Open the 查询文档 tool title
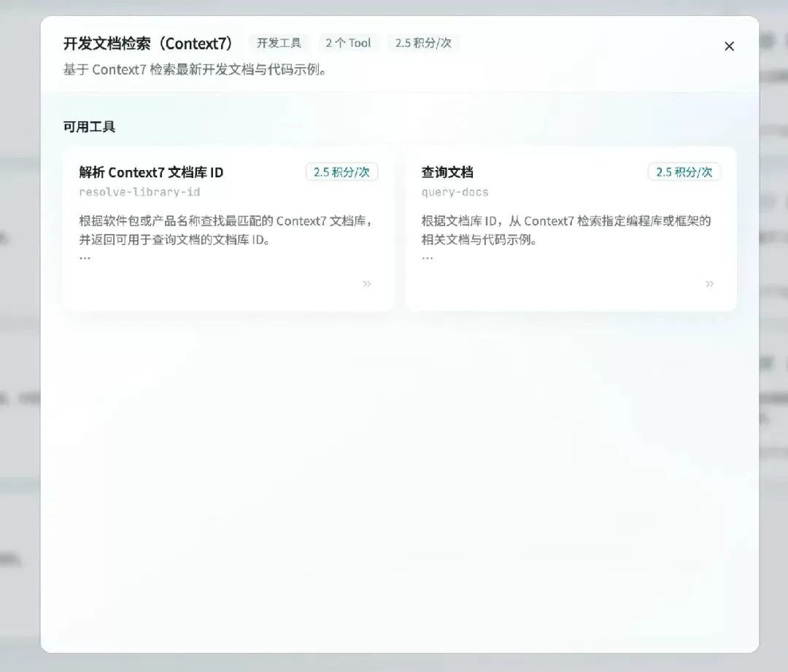The width and height of the screenshot is (788, 672). [x=447, y=172]
